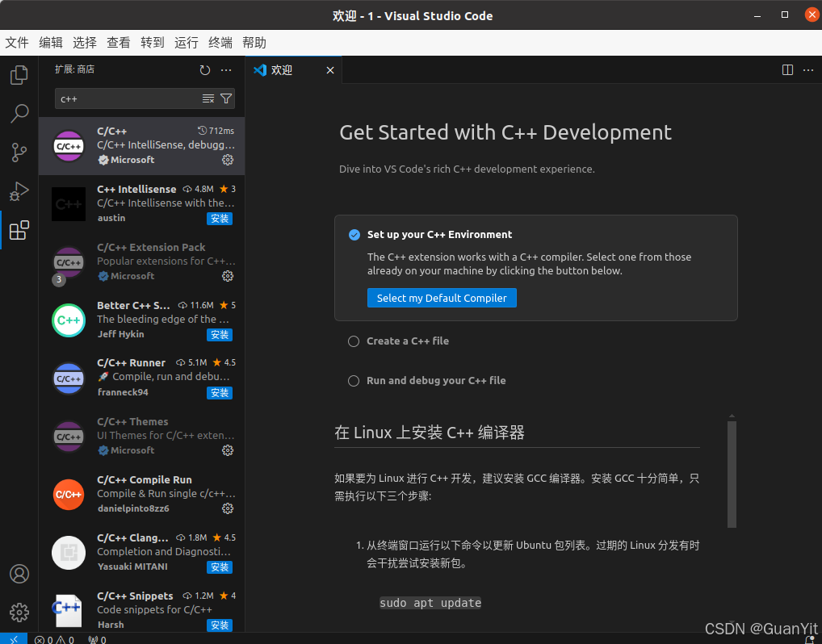Open the extensions filter menu
Image resolution: width=822 pixels, height=644 pixels.
click(226, 98)
